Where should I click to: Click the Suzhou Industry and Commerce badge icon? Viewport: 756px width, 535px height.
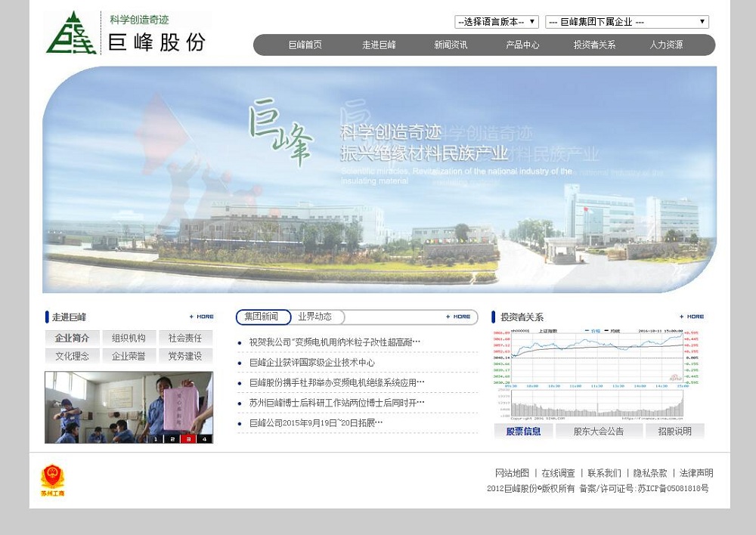[x=53, y=480]
